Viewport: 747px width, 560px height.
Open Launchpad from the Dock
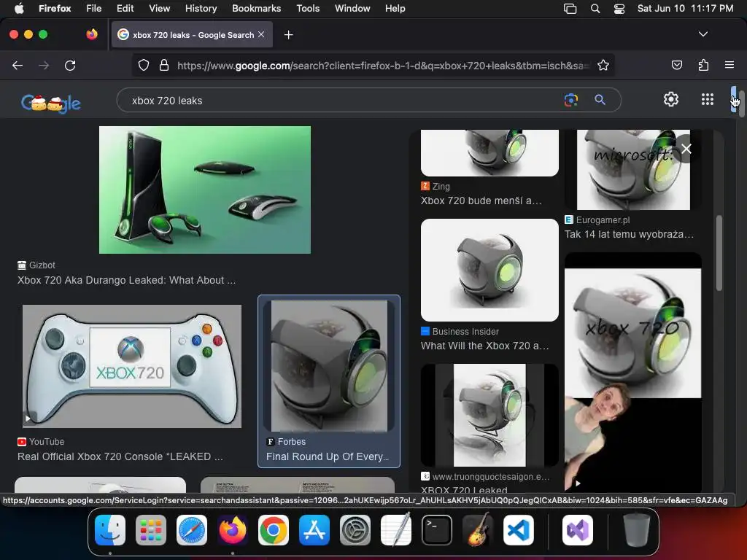pos(150,530)
